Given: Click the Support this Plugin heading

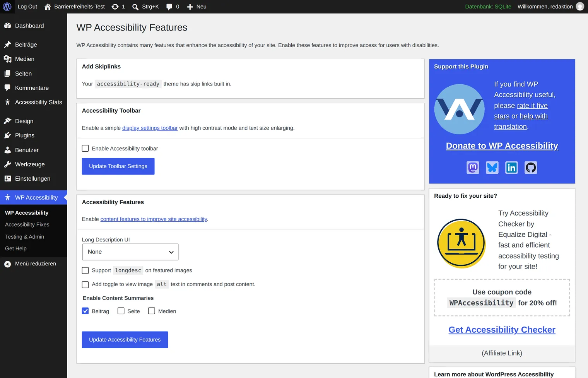Looking at the screenshot, I should 461,67.
